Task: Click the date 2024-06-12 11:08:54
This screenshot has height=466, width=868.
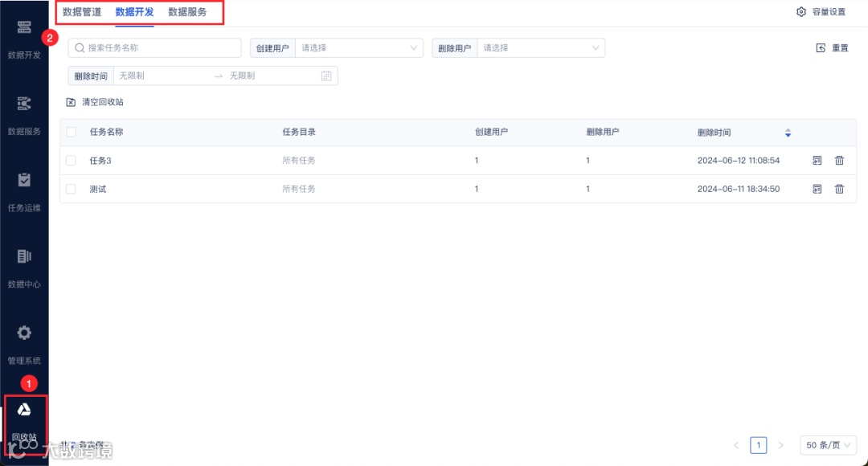Action: click(x=739, y=161)
